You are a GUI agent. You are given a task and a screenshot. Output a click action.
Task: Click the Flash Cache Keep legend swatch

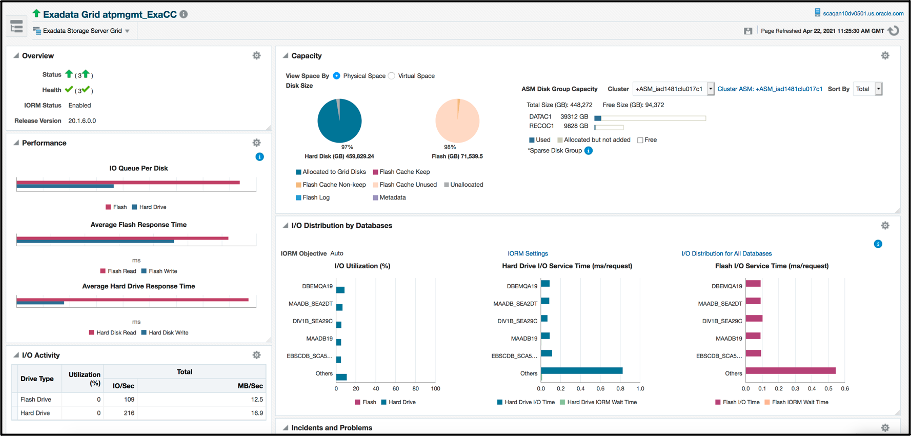click(x=376, y=172)
